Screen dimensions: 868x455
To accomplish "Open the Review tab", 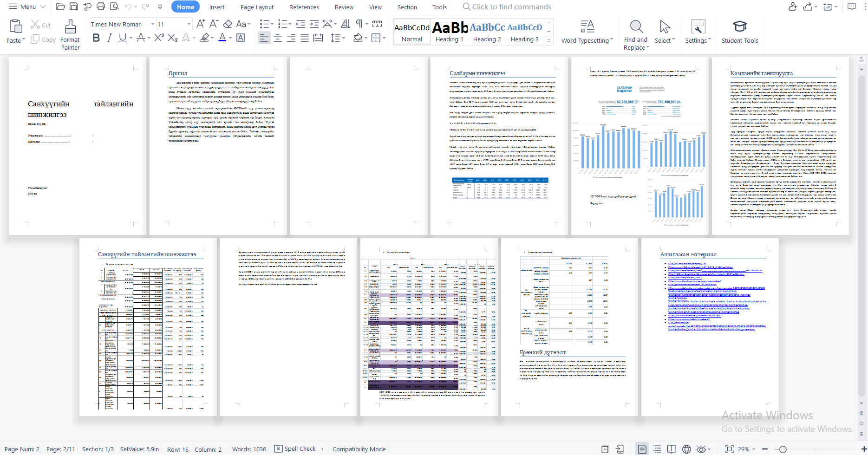I will (x=344, y=7).
